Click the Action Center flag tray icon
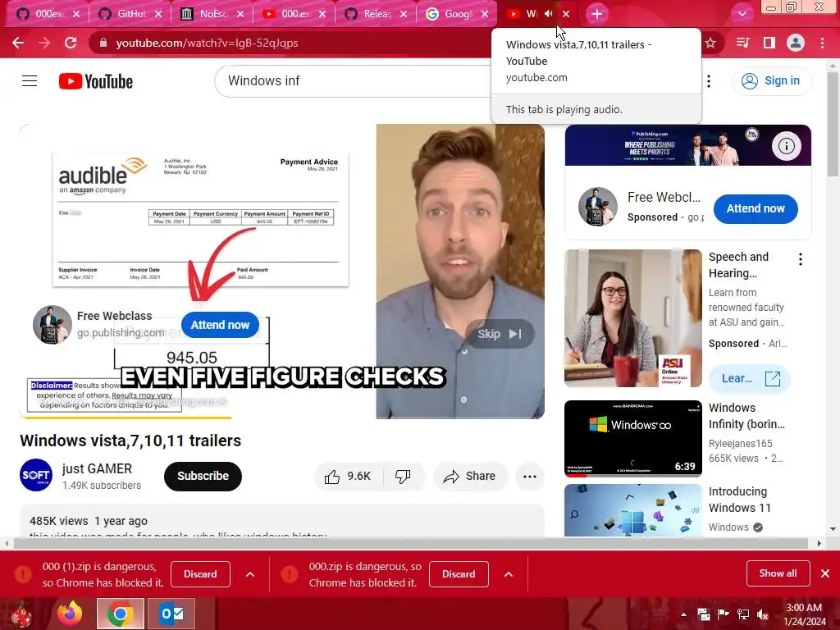The image size is (840, 630). (724, 614)
